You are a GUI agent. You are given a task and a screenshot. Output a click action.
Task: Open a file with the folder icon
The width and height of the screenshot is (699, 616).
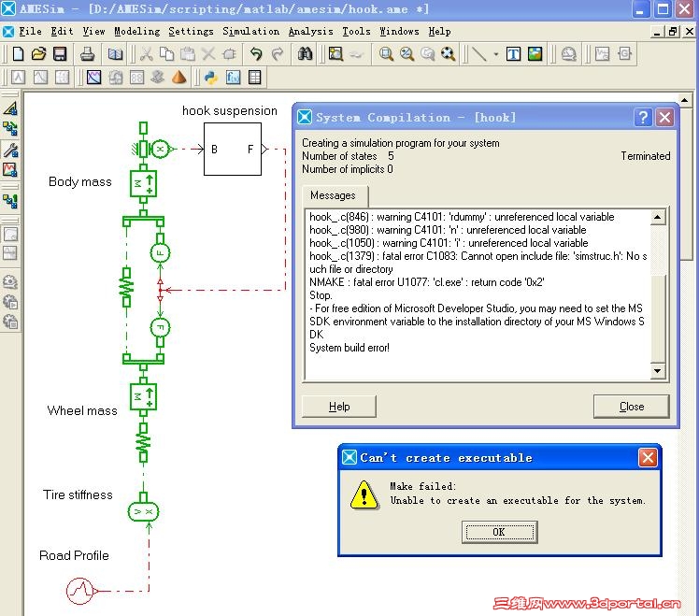pos(39,54)
